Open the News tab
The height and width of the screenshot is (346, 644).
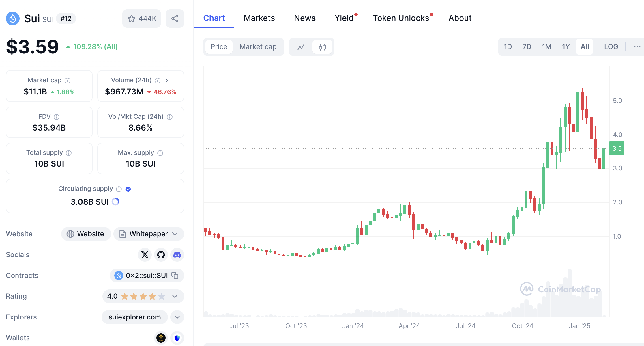(305, 18)
